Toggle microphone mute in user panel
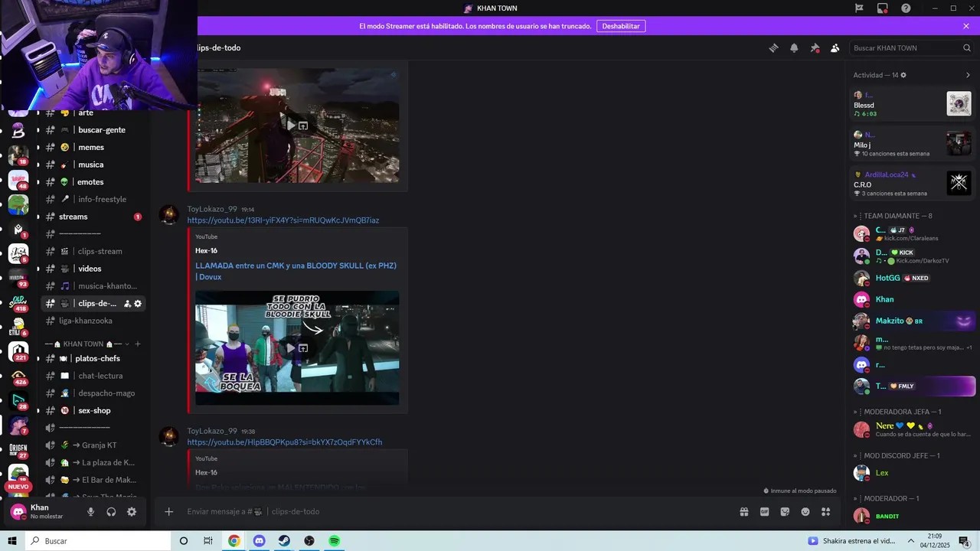This screenshot has width=980, height=551. (x=90, y=512)
